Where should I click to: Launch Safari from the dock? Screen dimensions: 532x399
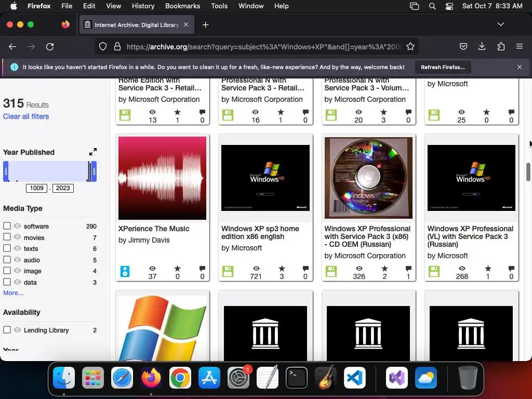click(122, 377)
